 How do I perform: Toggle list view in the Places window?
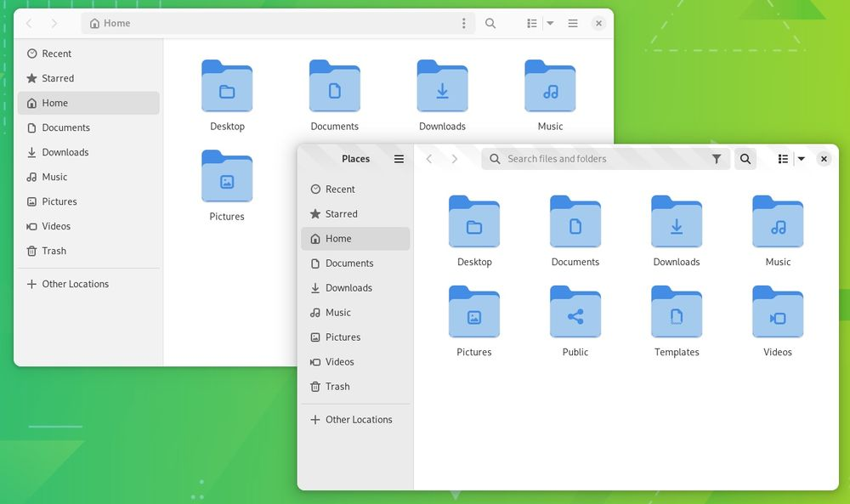(782, 158)
